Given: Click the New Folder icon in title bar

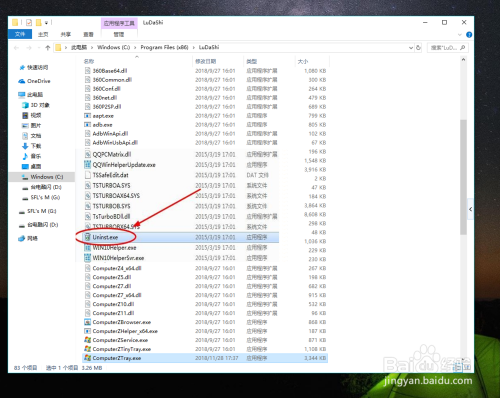Looking at the screenshot, I should click(x=39, y=23).
